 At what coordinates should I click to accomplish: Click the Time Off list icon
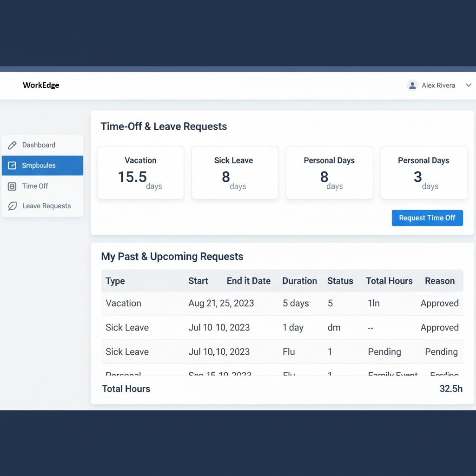click(x=13, y=186)
